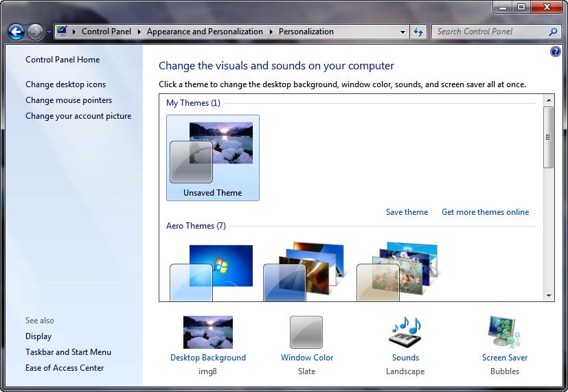The width and height of the screenshot is (568, 392).
Task: Click the Bubbles label under Screen Saver
Action: click(505, 371)
